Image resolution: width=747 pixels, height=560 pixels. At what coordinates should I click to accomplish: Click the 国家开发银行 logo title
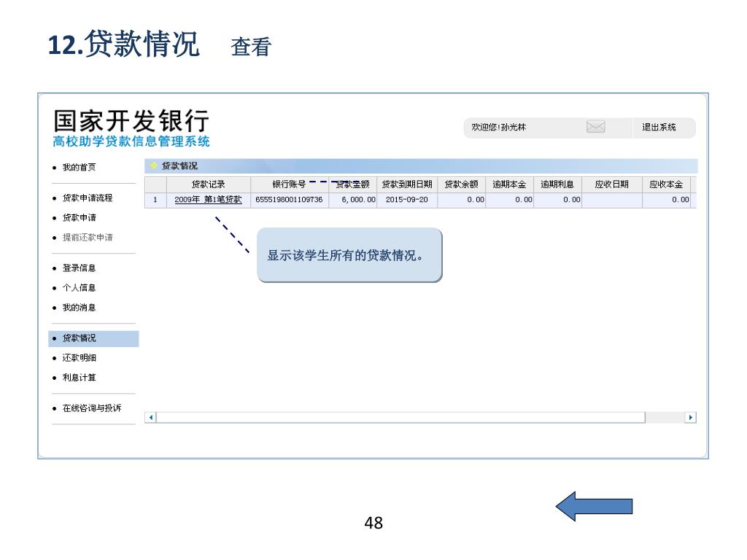tap(131, 120)
